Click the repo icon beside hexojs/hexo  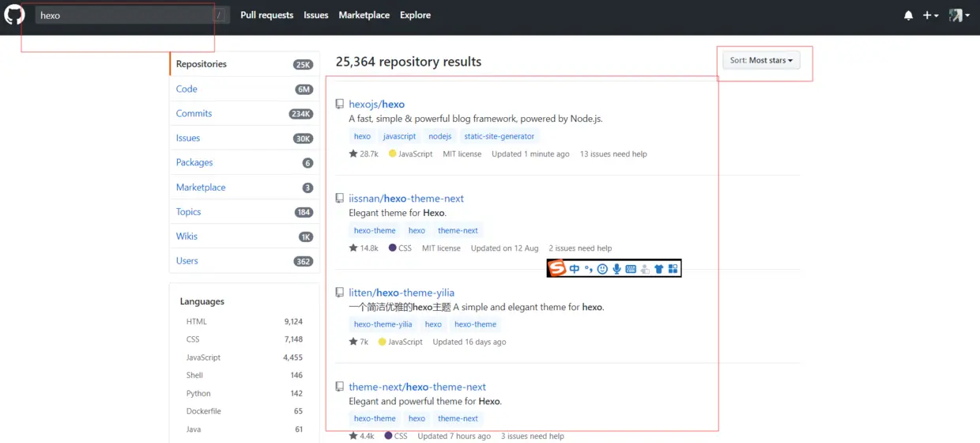tap(340, 104)
